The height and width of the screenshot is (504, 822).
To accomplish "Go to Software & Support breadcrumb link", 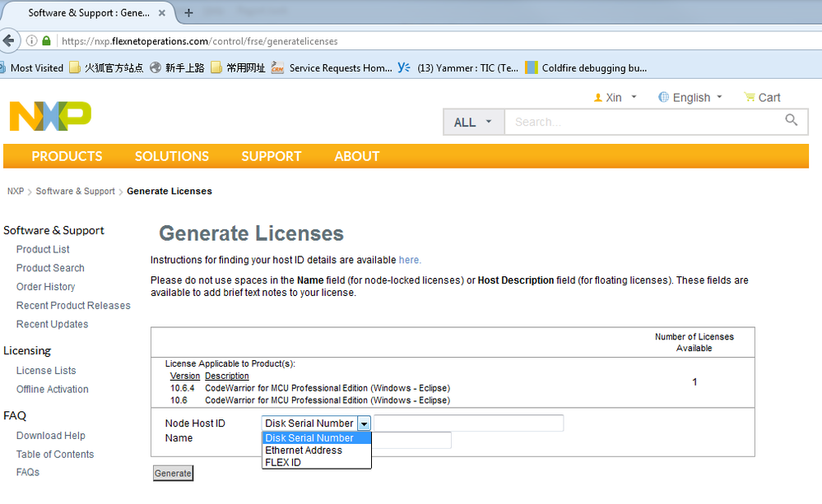I will pos(75,192).
